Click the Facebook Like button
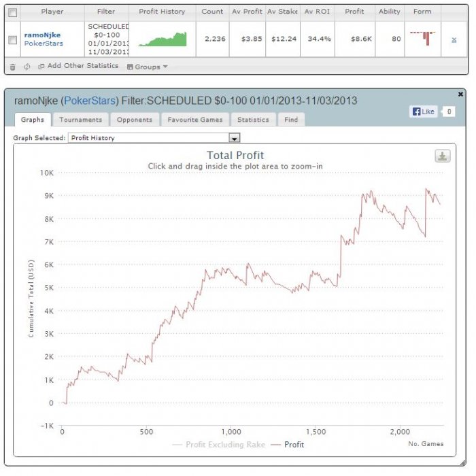This screenshot has width=476, height=476. tap(424, 112)
